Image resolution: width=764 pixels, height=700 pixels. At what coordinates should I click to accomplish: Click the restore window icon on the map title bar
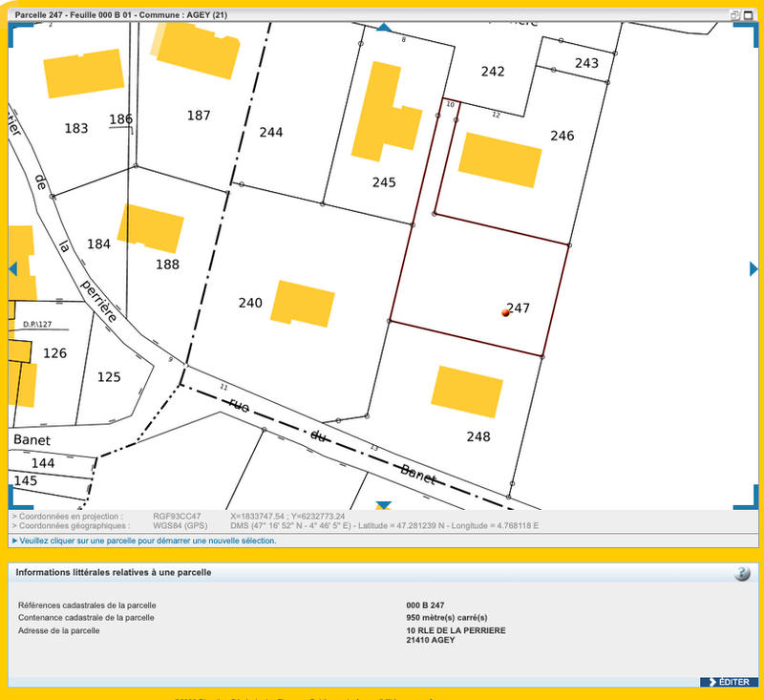736,14
